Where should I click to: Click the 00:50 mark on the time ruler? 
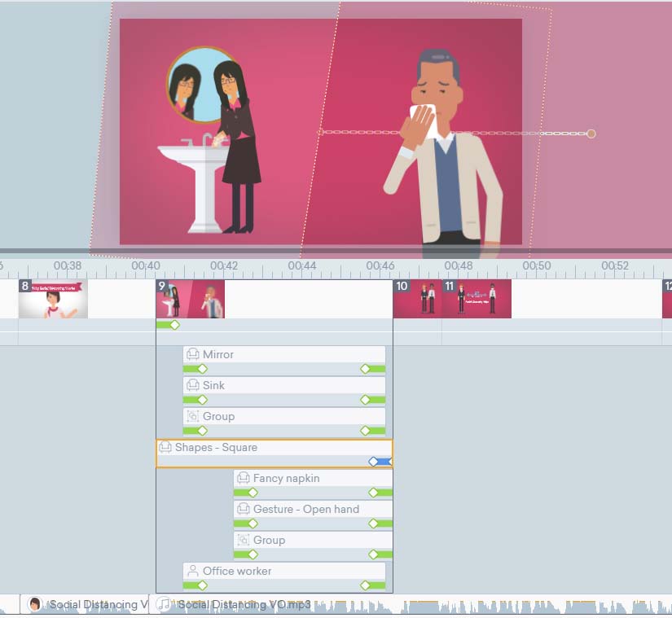(537, 265)
